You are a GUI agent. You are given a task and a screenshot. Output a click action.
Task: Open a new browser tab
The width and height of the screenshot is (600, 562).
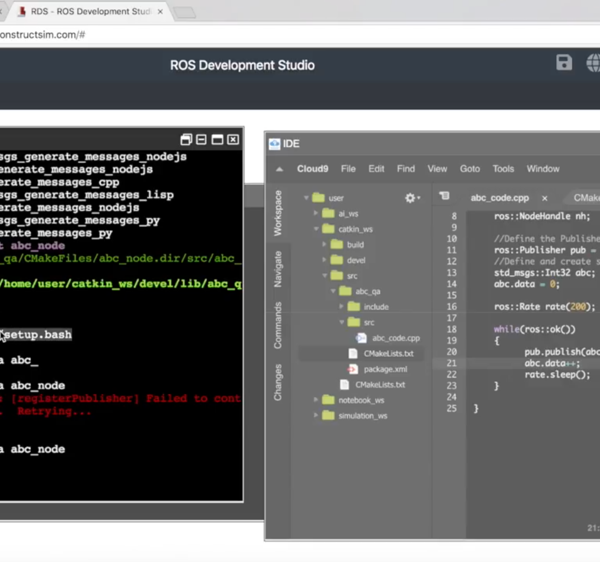185,12
